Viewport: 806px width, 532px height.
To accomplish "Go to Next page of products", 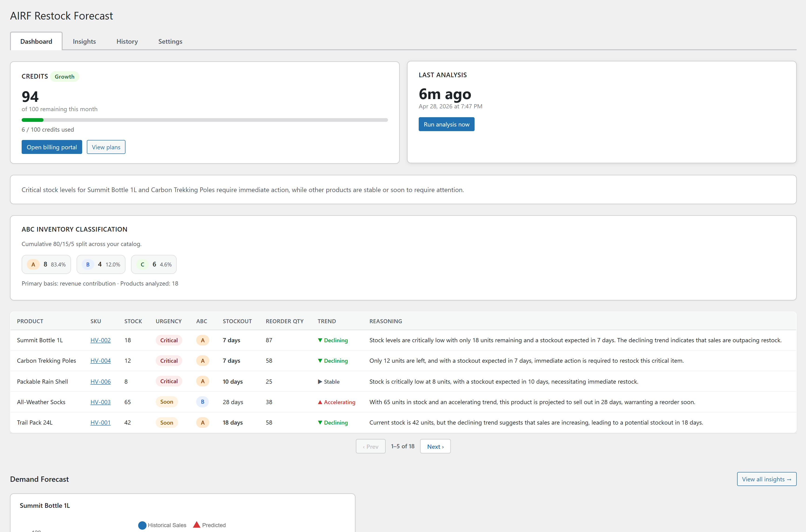I will pyautogui.click(x=435, y=446).
